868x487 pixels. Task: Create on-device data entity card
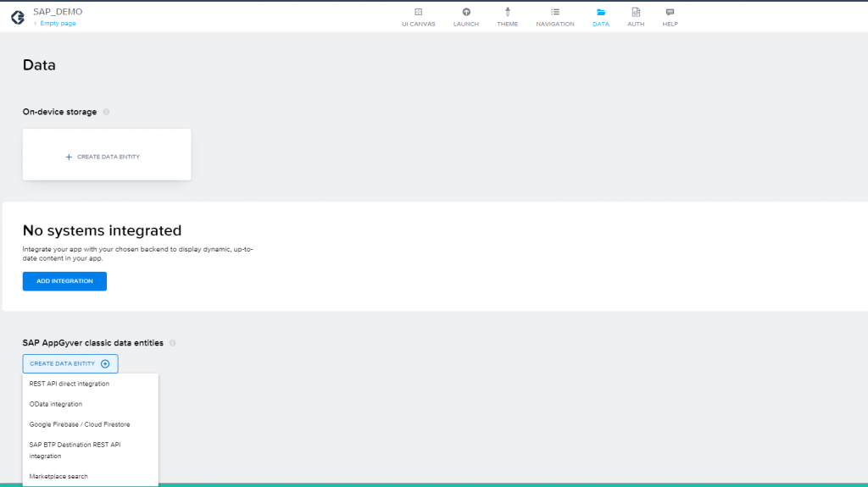(107, 154)
